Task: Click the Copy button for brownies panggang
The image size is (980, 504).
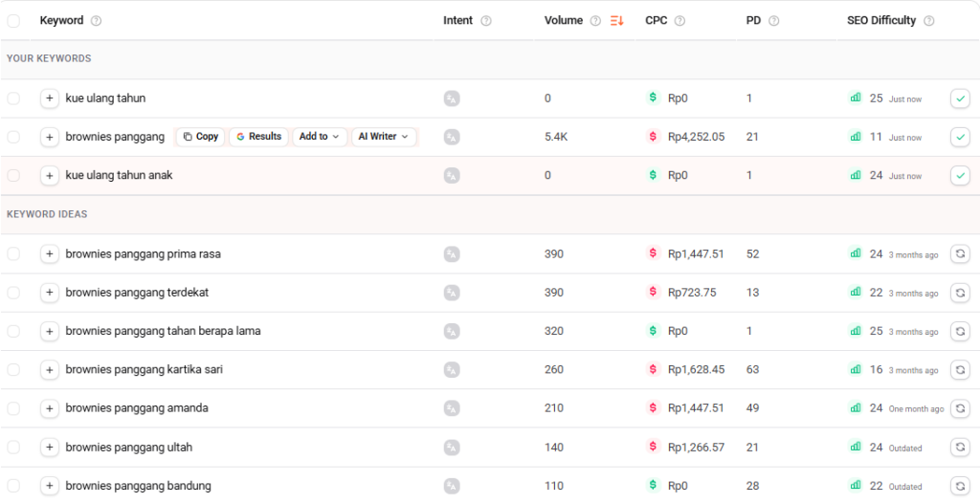Action: pos(201,137)
